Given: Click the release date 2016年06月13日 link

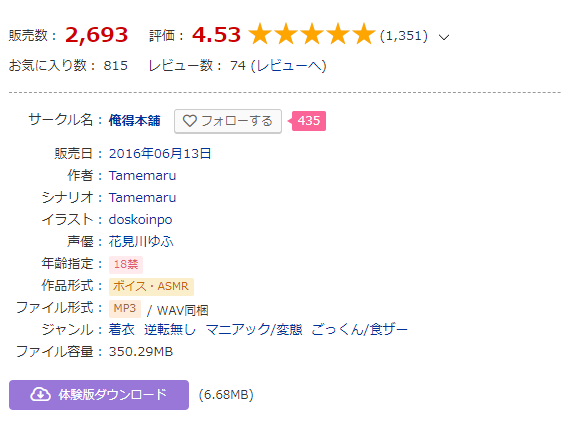Looking at the screenshot, I should coord(160,154).
